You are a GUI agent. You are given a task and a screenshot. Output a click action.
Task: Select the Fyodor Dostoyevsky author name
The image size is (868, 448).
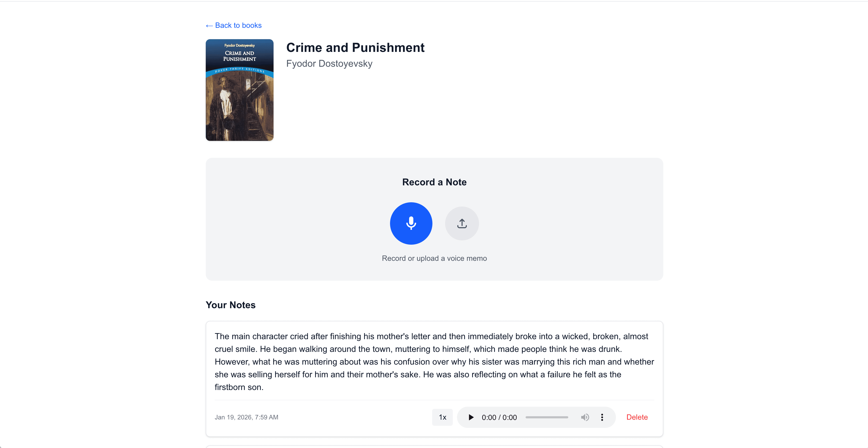(329, 63)
